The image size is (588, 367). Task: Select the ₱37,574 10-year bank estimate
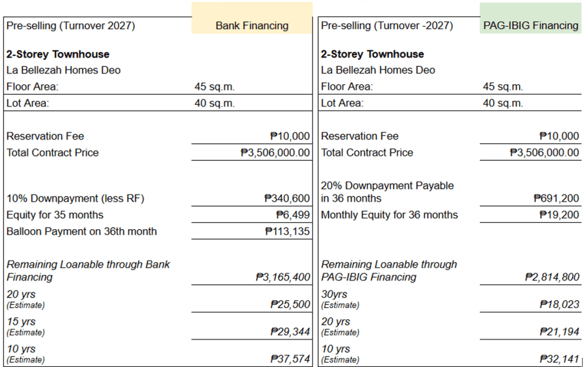[x=290, y=359]
